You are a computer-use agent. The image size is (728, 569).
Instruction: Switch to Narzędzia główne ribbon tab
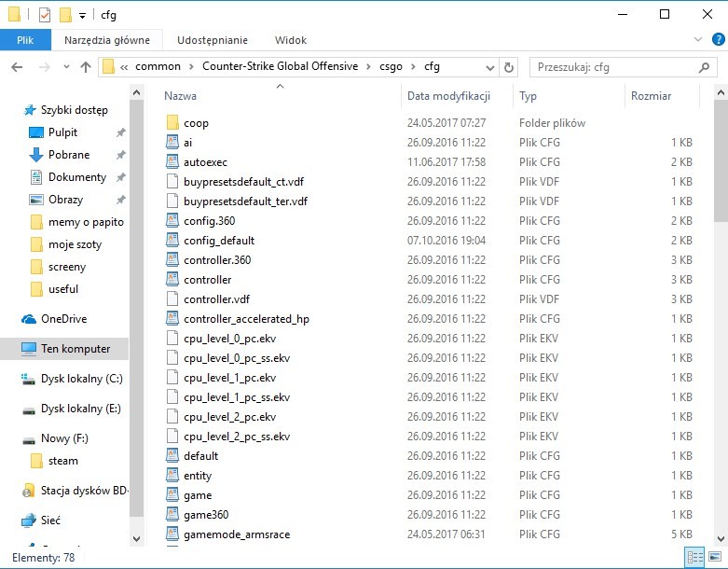[x=107, y=40]
